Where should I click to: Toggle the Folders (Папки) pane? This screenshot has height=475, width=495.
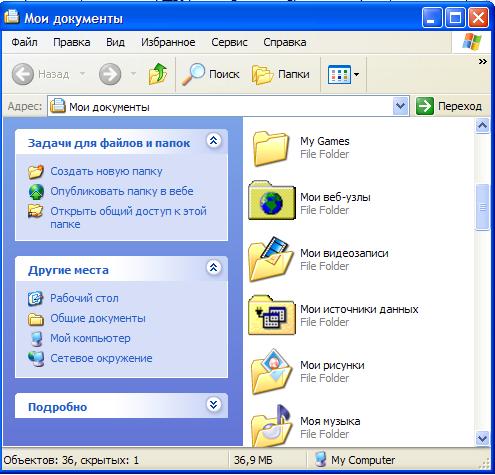[x=281, y=74]
